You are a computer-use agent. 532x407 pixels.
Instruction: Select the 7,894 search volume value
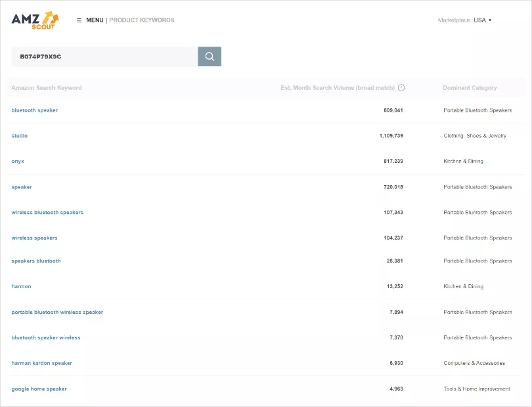click(x=396, y=312)
